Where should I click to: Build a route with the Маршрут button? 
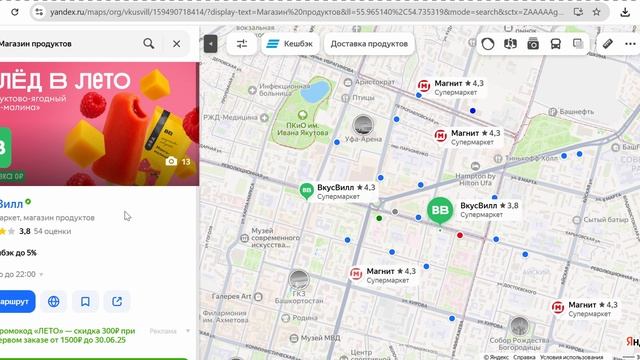[17, 302]
